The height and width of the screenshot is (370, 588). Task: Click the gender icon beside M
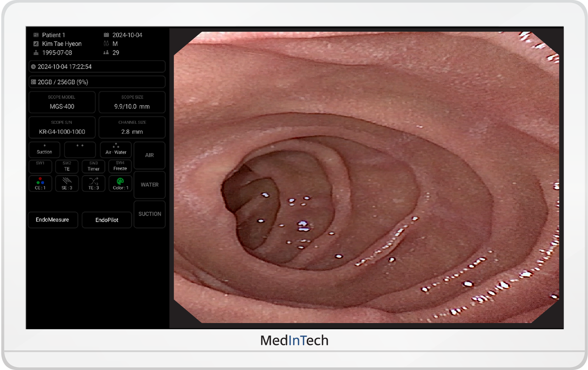[107, 44]
